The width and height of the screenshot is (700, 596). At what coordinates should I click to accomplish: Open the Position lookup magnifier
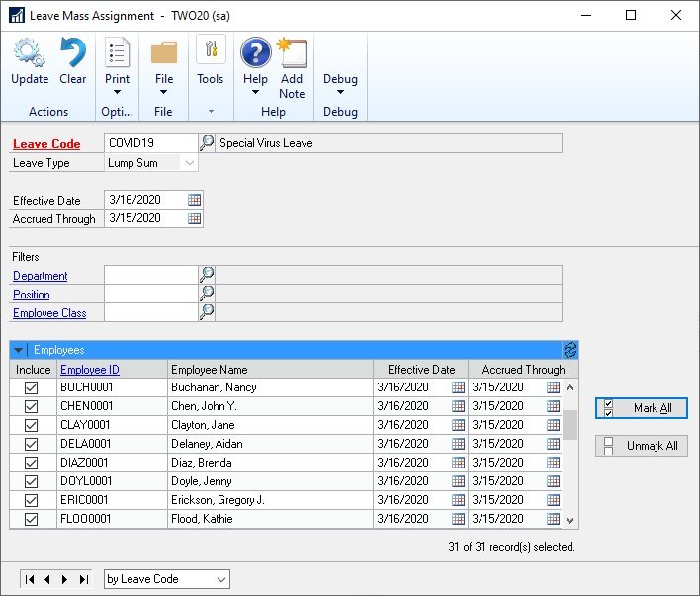pyautogui.click(x=207, y=294)
